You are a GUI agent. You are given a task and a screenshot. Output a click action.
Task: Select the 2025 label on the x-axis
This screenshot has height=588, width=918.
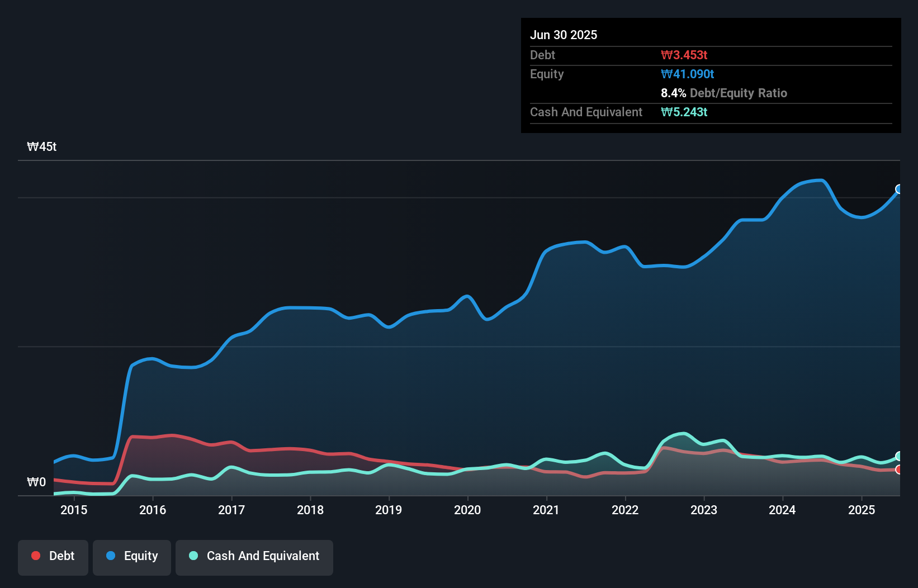click(861, 510)
